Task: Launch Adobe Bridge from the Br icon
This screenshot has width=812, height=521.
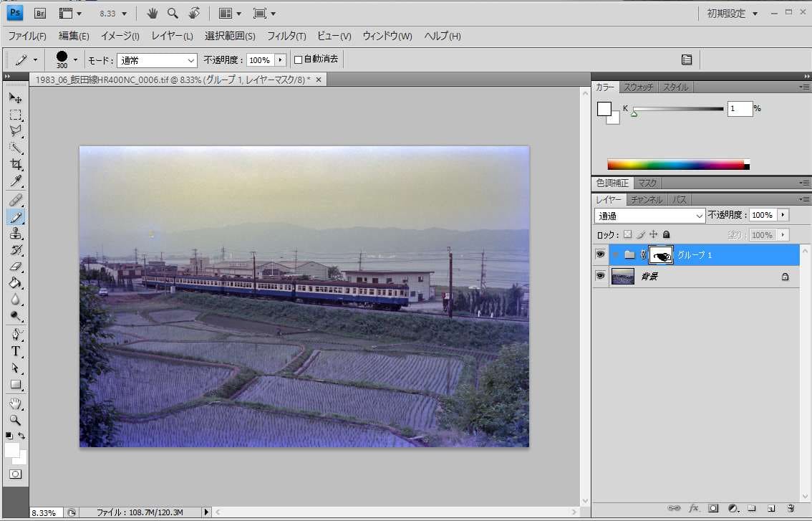Action: [x=41, y=13]
